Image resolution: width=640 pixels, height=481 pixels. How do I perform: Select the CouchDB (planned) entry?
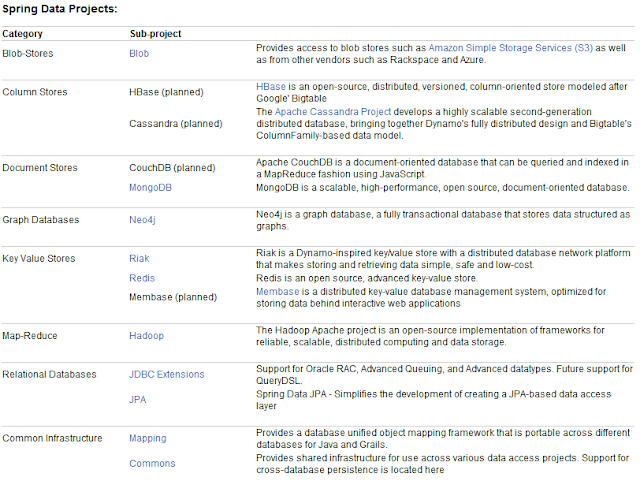[172, 168]
